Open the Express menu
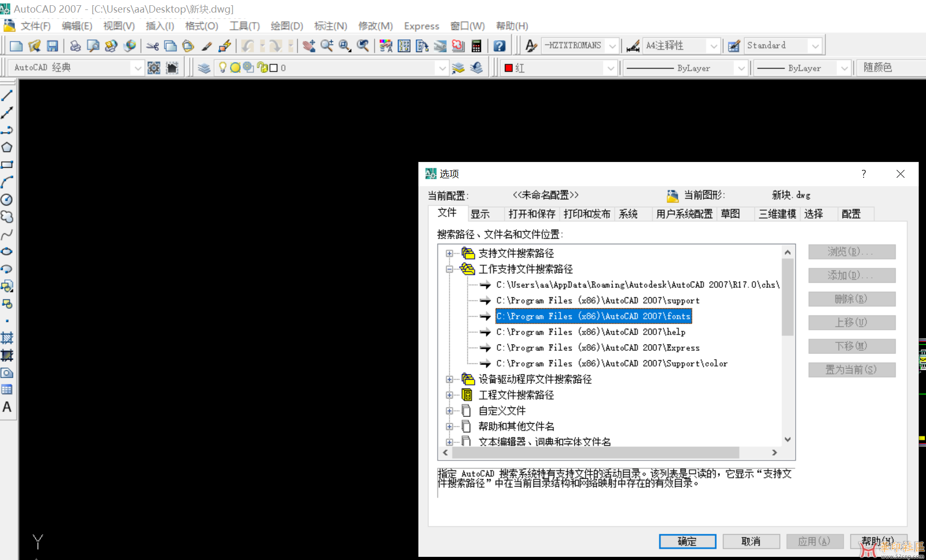 click(422, 26)
